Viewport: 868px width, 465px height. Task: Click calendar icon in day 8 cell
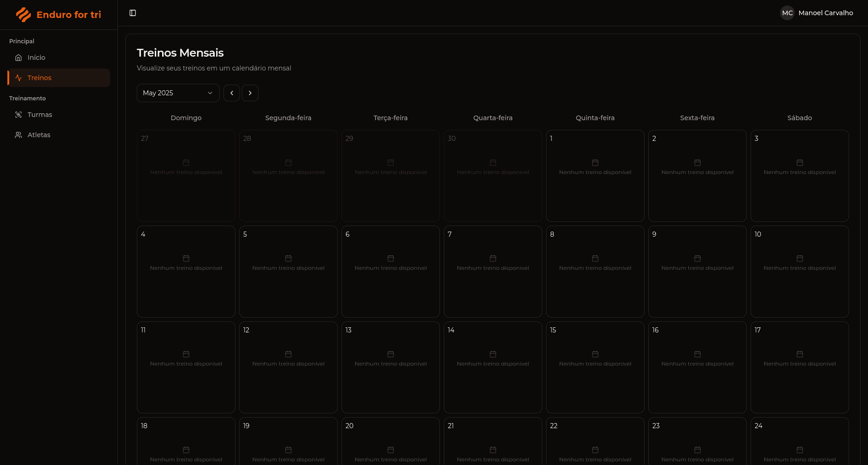[x=595, y=258]
